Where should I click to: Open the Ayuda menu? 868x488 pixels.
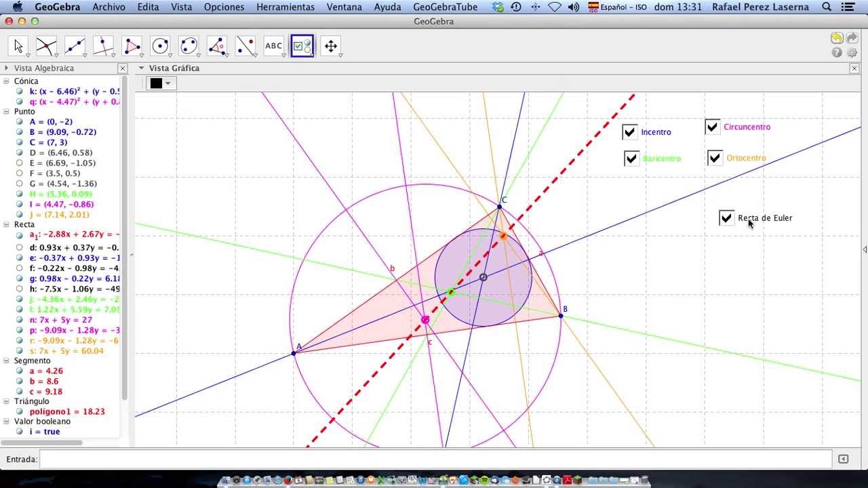point(387,7)
